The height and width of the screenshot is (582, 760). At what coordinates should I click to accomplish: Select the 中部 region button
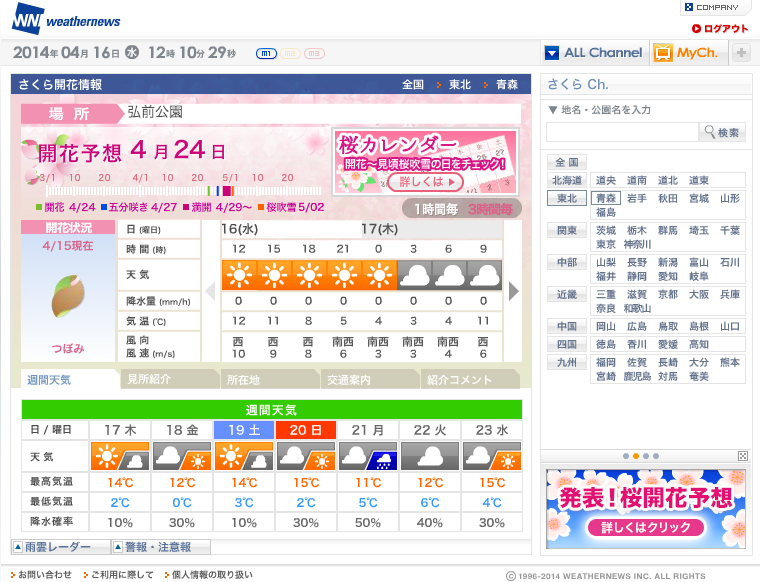pos(567,262)
